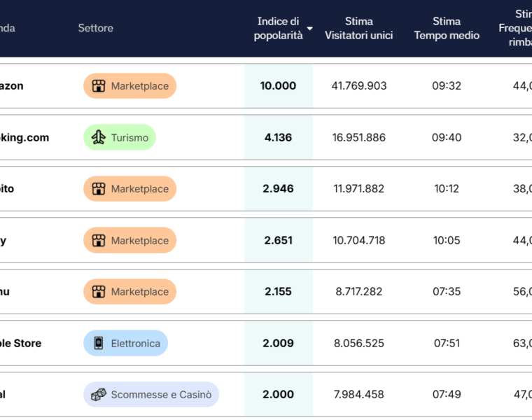532x420 pixels.
Task: Click unique visitors value 11.971.882
Action: (x=359, y=188)
